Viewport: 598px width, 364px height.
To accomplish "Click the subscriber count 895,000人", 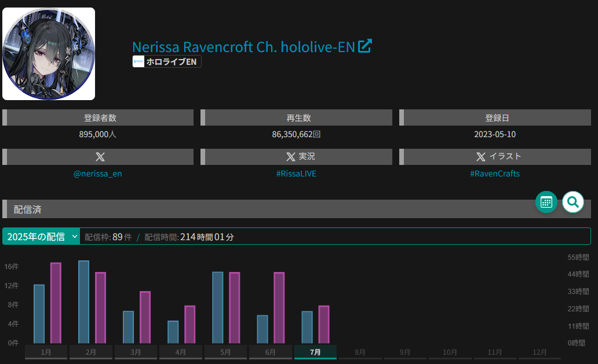I will click(97, 134).
